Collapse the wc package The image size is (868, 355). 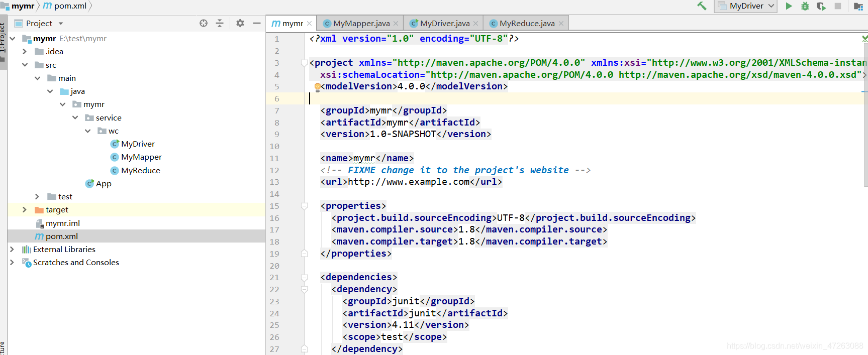88,131
